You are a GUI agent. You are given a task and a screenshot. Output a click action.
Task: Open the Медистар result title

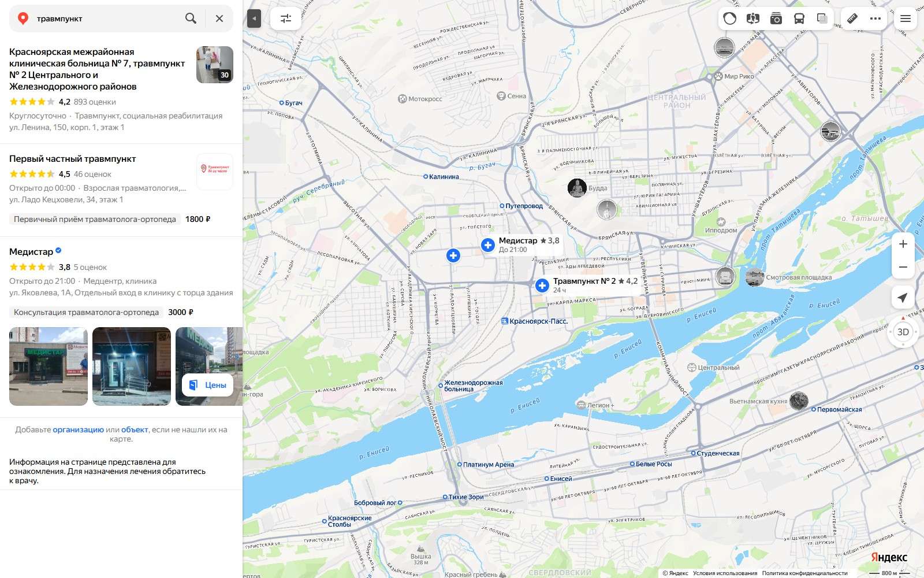[x=31, y=251]
